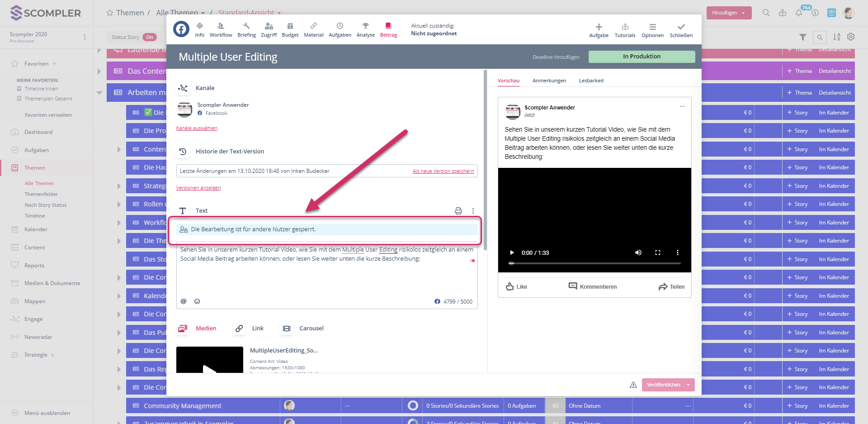Click Als neue Version speichern link

click(x=443, y=171)
